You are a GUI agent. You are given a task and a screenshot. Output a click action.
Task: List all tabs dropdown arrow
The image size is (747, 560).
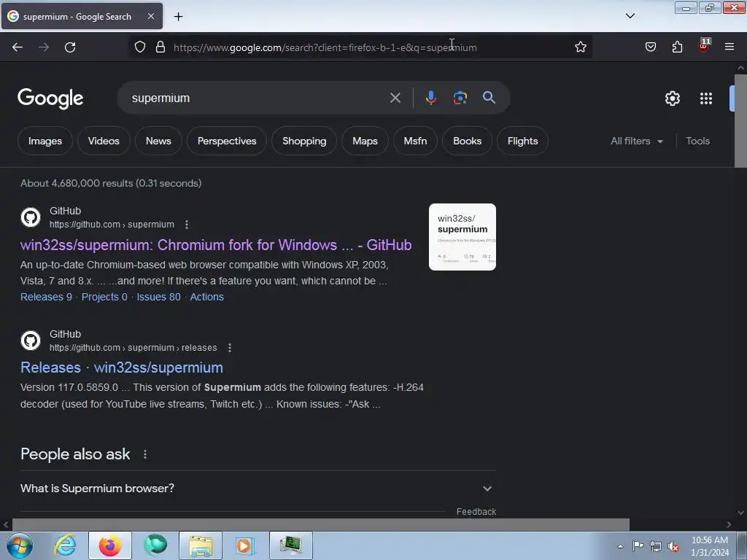(x=630, y=16)
